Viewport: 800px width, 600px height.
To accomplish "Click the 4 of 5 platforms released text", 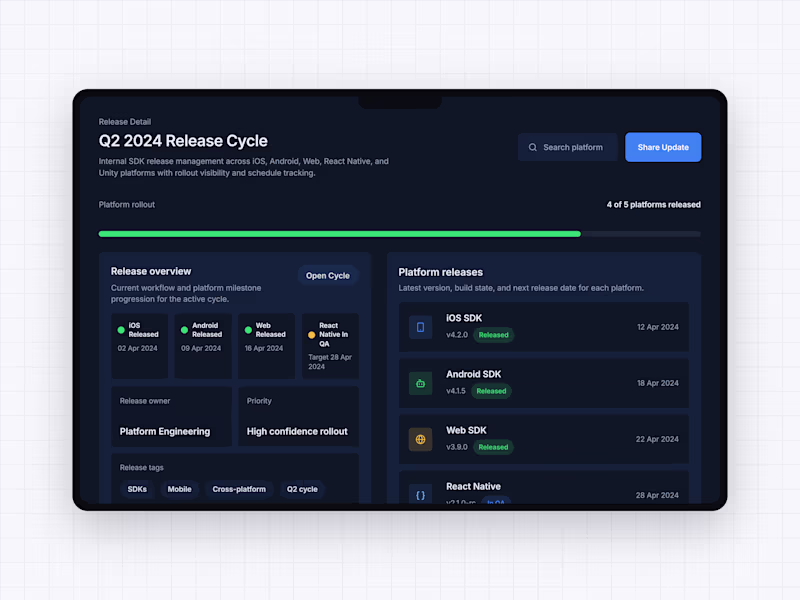I will [x=654, y=205].
